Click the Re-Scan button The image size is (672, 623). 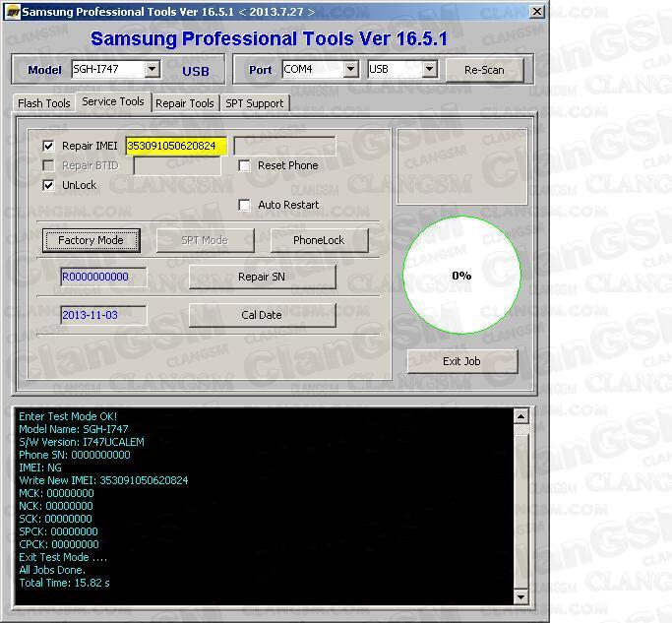click(484, 70)
